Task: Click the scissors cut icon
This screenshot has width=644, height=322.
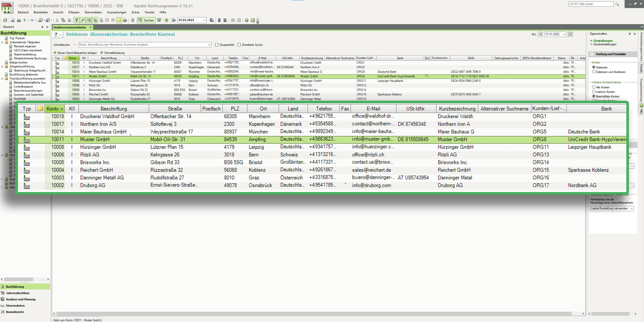Action: coord(57,20)
